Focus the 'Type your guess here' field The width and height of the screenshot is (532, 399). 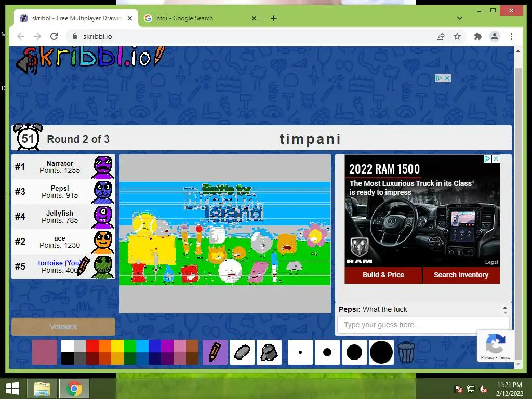coord(423,325)
